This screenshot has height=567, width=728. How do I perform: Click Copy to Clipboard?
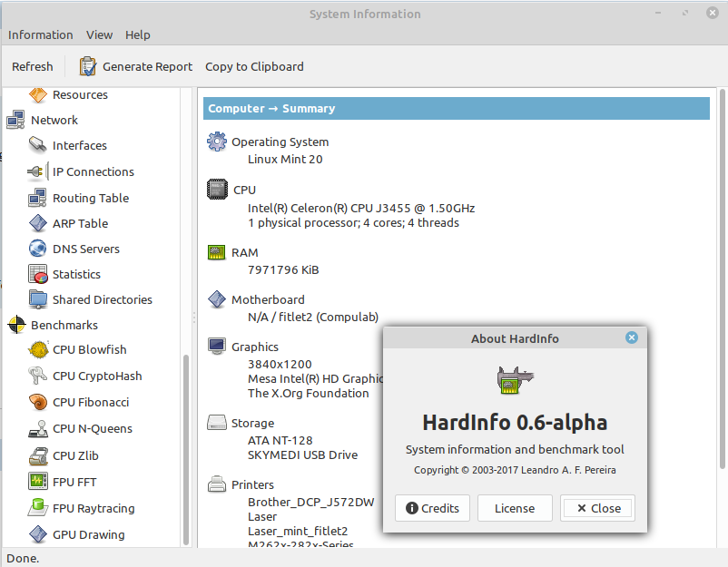pos(254,67)
